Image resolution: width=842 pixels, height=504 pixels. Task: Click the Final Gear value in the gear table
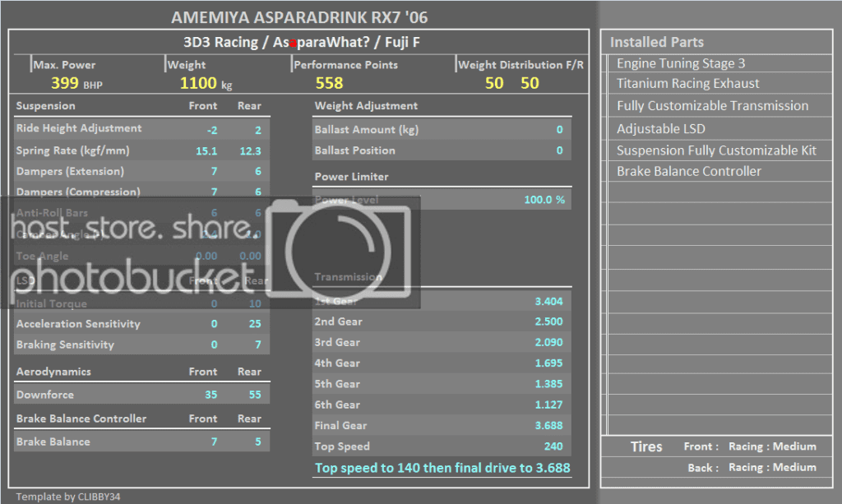(548, 426)
